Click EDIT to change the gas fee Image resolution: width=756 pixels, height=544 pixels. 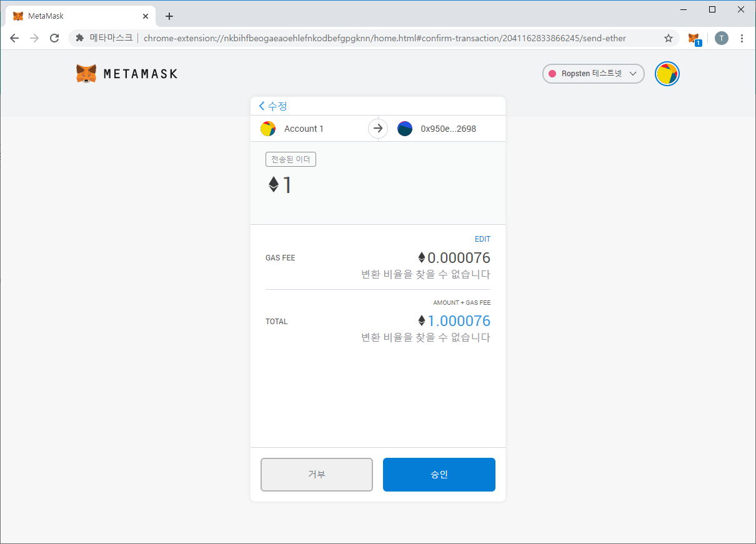[482, 239]
